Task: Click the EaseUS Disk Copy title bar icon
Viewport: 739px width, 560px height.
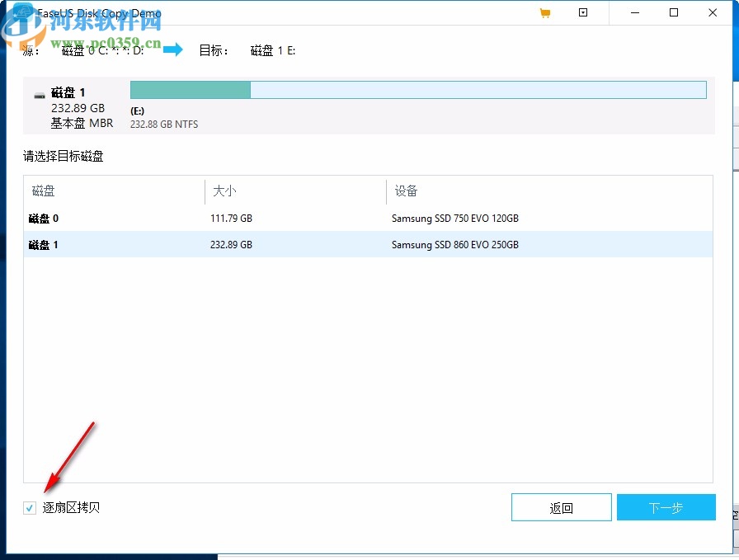Action: (x=22, y=13)
